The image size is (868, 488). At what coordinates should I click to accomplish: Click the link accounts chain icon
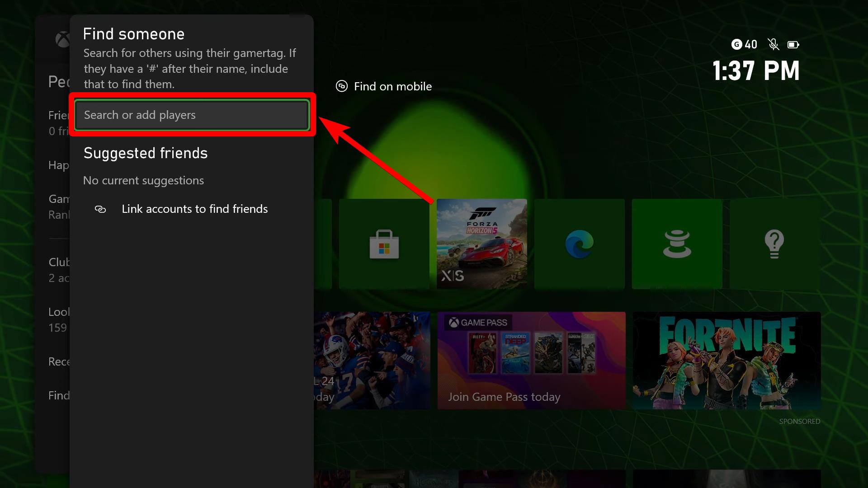click(x=100, y=209)
